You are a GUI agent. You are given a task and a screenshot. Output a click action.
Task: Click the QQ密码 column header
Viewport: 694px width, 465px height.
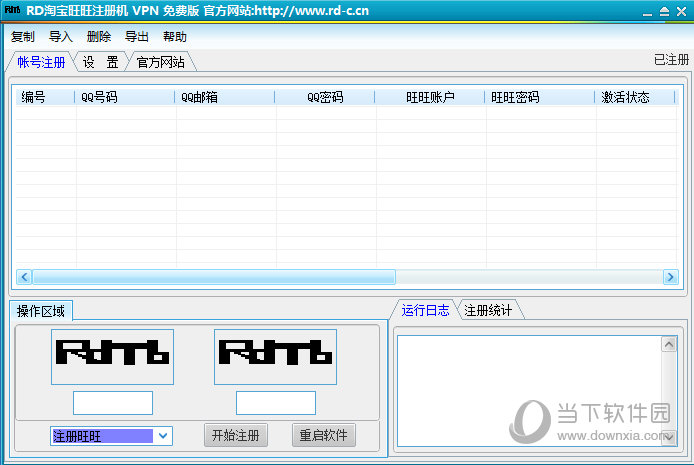(x=325, y=97)
